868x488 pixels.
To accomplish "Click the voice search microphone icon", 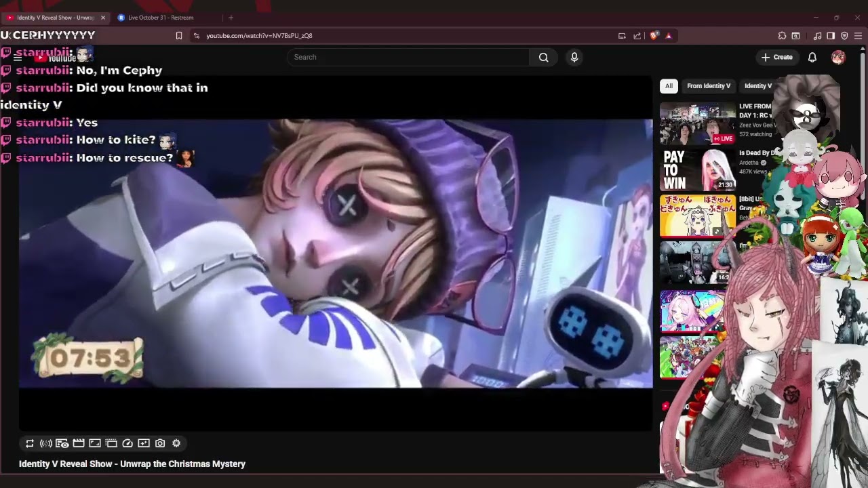I will tap(574, 57).
